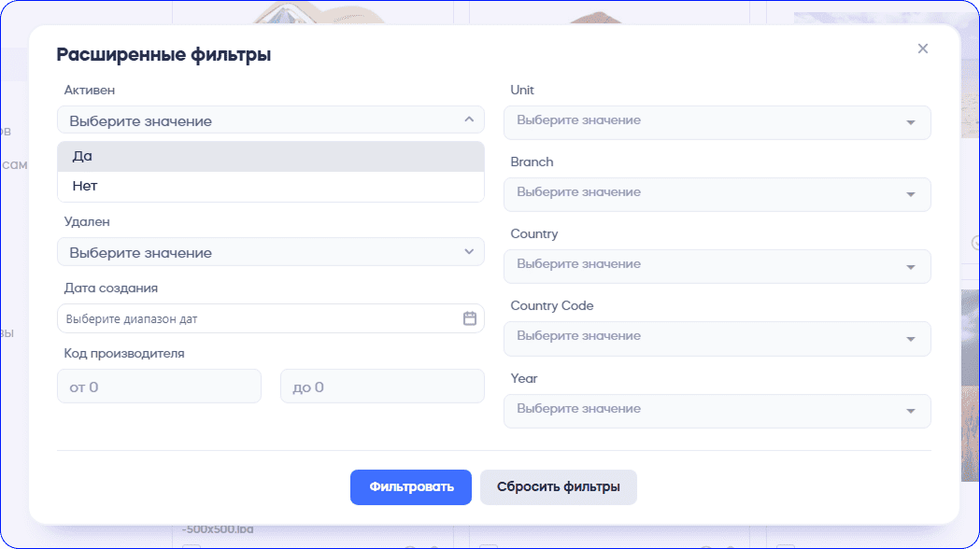Collapse the Активен list via chevron-up icon

469,120
